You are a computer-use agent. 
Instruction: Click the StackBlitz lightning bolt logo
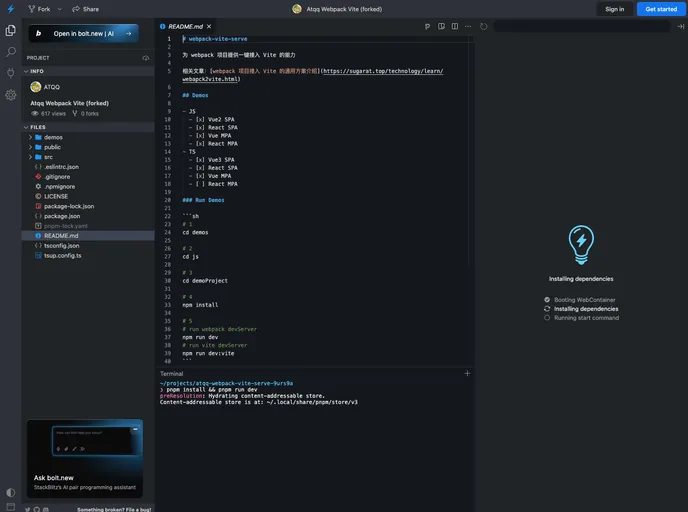pos(11,9)
